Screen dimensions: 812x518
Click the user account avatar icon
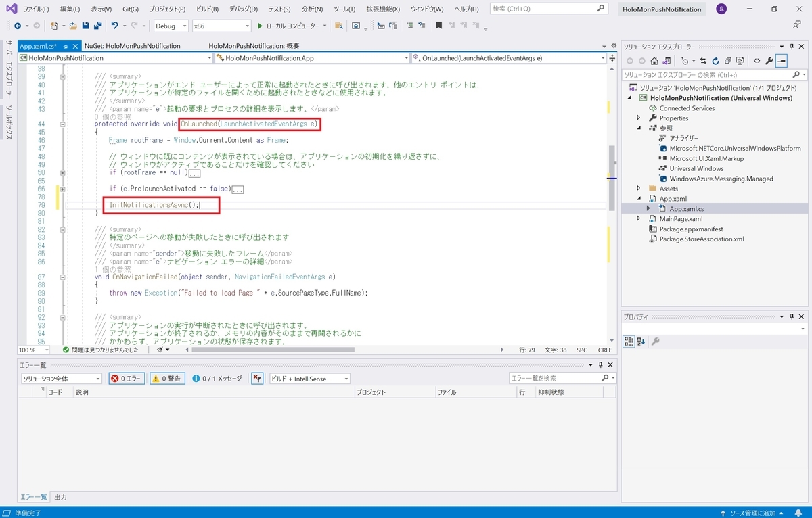tap(722, 9)
